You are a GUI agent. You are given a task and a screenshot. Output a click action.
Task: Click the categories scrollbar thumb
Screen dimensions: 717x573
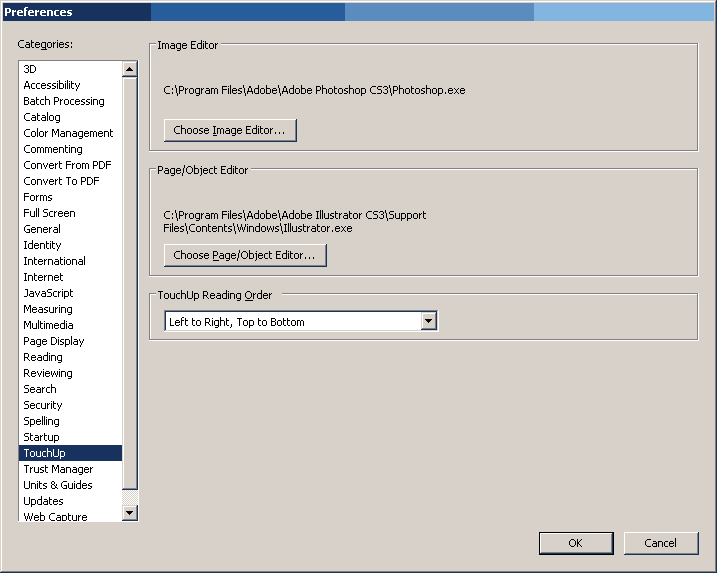(x=130, y=283)
